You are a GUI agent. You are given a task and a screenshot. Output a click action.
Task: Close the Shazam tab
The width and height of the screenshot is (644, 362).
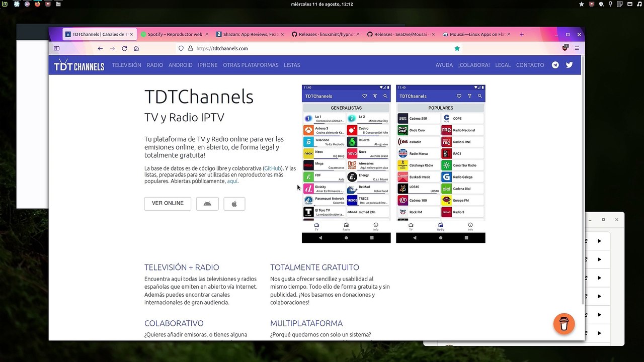(x=282, y=34)
